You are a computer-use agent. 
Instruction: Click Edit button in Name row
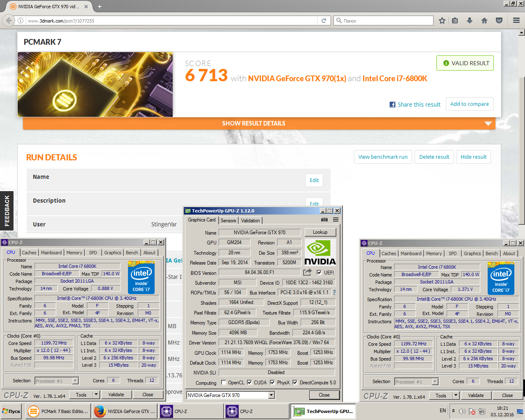(x=314, y=180)
